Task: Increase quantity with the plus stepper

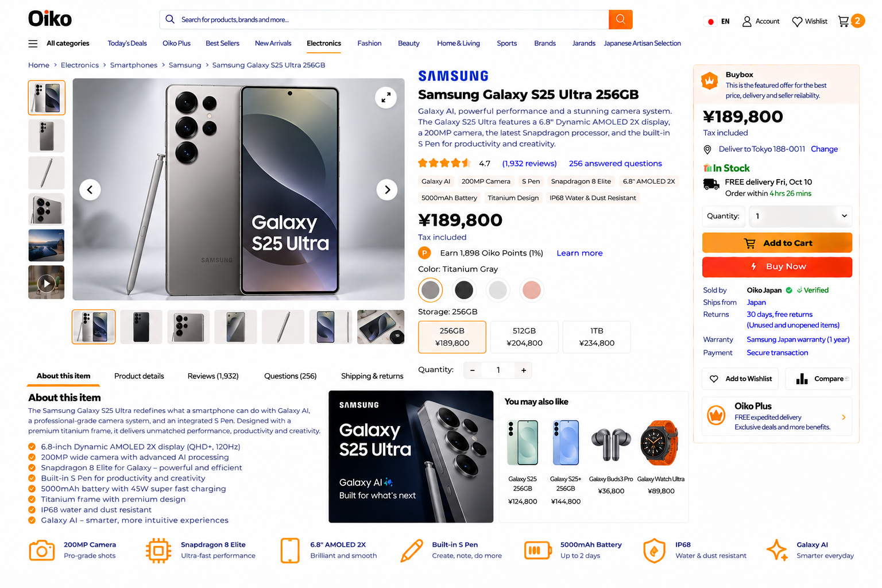Action: point(524,370)
